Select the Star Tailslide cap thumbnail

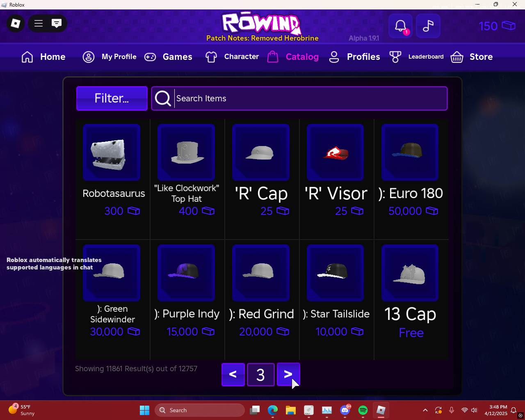[x=336, y=273]
